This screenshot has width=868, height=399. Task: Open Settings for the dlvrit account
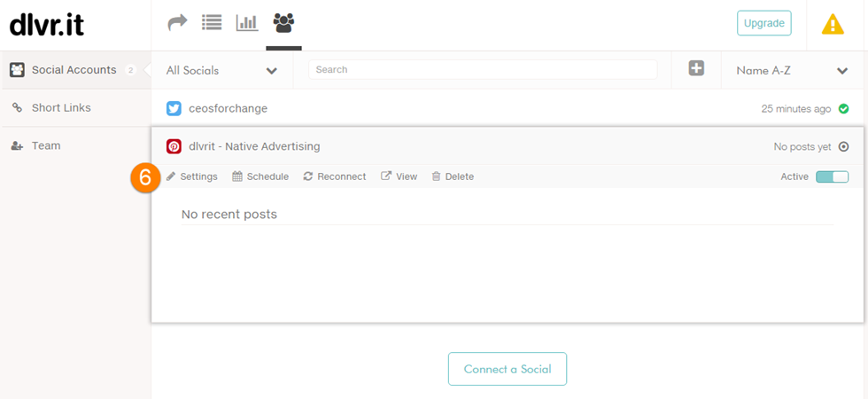click(x=192, y=176)
